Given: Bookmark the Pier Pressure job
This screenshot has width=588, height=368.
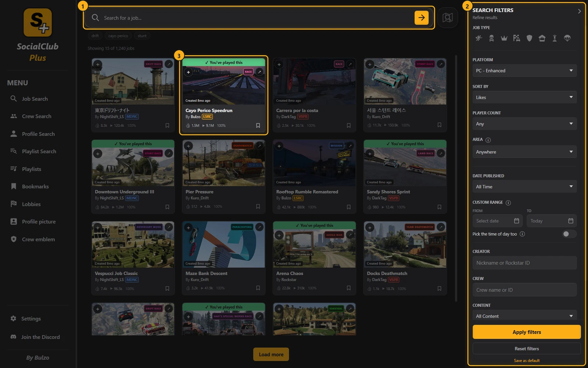Looking at the screenshot, I should tap(258, 207).
